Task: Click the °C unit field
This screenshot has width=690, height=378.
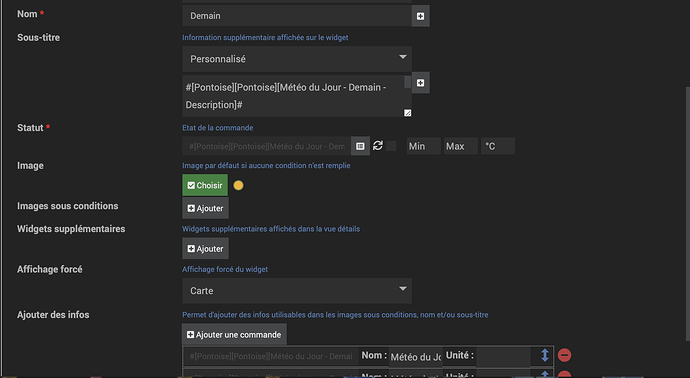Action: point(498,146)
